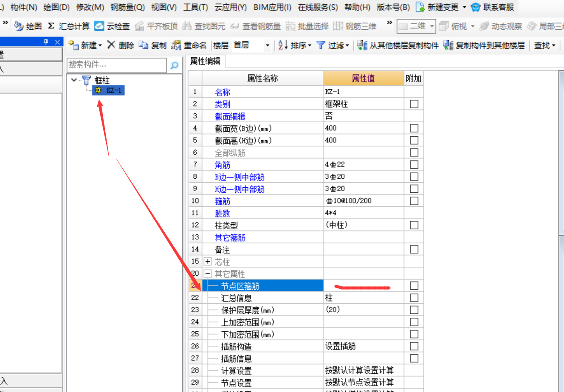Expand top toolbar overflow chevron

pyautogui.click(x=389, y=23)
